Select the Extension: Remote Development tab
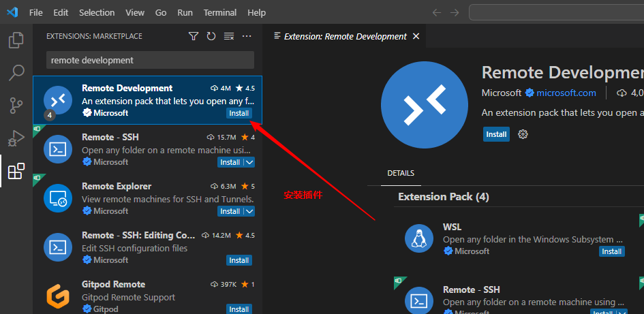This screenshot has height=314, width=644. 345,36
